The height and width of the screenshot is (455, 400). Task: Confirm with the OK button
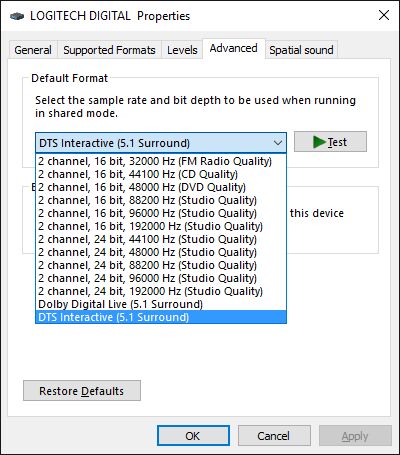click(x=193, y=436)
